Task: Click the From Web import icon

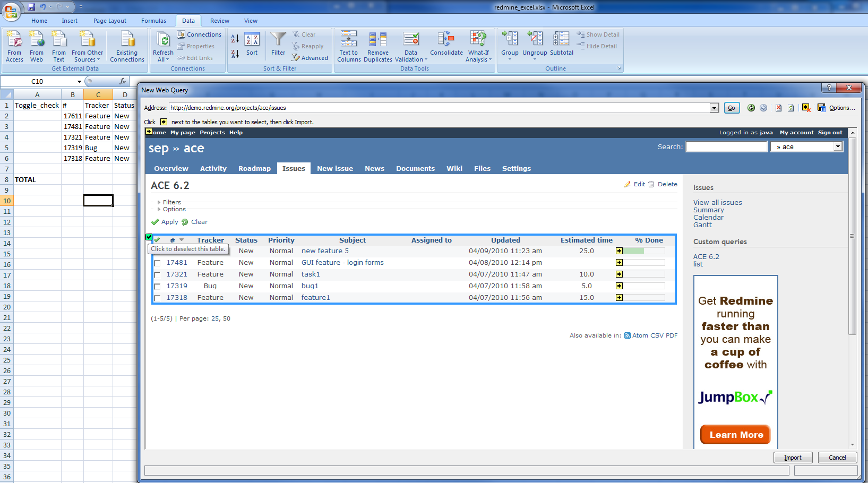Action: click(x=37, y=46)
